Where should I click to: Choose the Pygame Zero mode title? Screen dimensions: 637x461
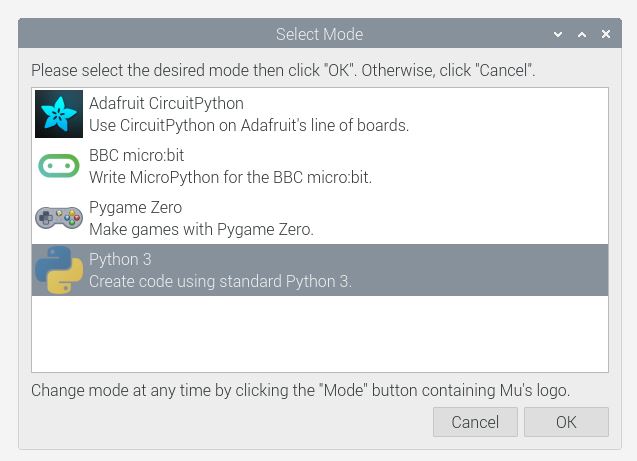click(135, 208)
